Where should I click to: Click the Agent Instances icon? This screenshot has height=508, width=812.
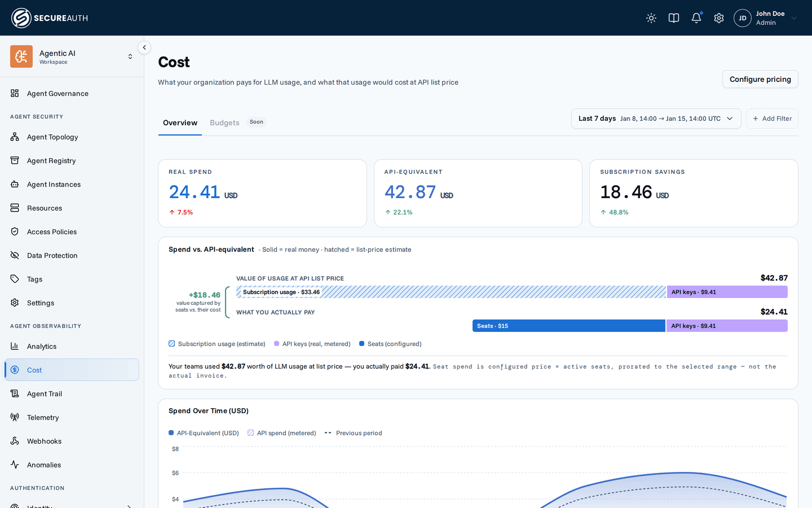point(15,184)
